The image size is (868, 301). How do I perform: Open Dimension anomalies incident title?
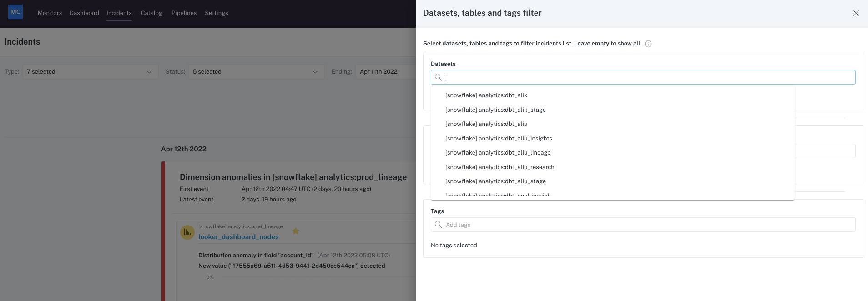(293, 177)
